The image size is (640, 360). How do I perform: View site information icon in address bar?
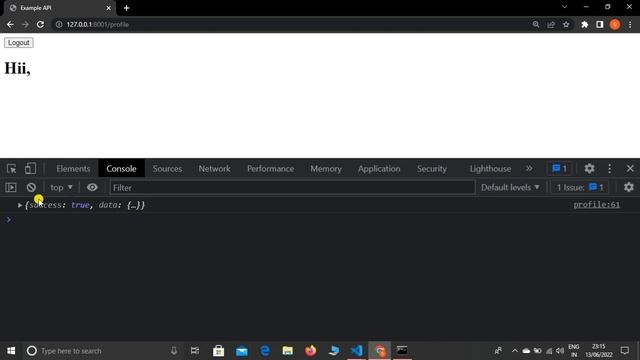pyautogui.click(x=59, y=24)
